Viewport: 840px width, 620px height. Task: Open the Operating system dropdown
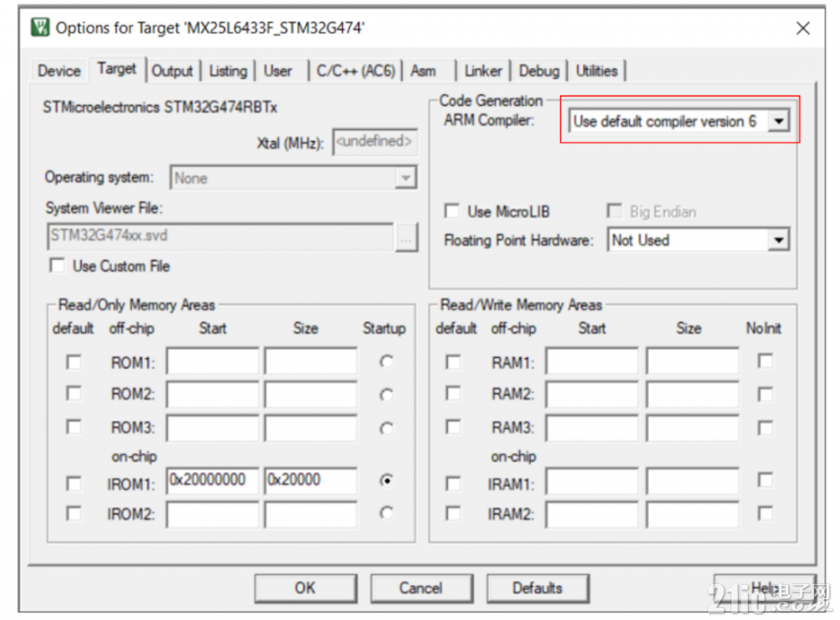(406, 177)
